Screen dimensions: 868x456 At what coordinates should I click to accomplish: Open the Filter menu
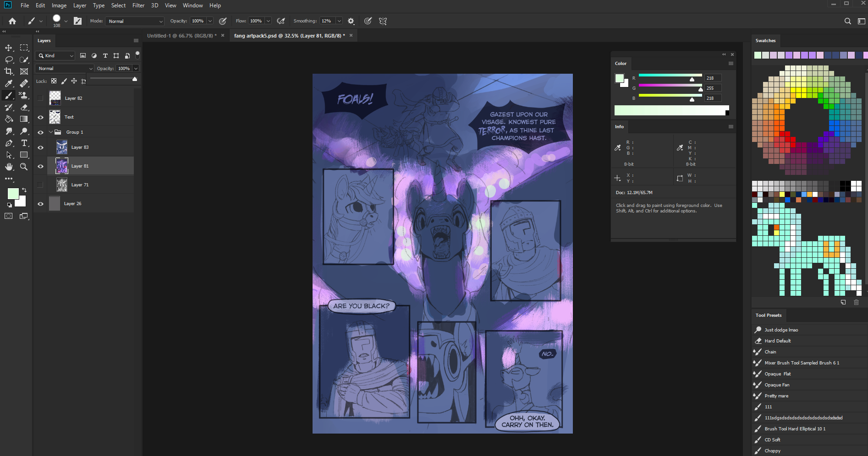point(138,5)
